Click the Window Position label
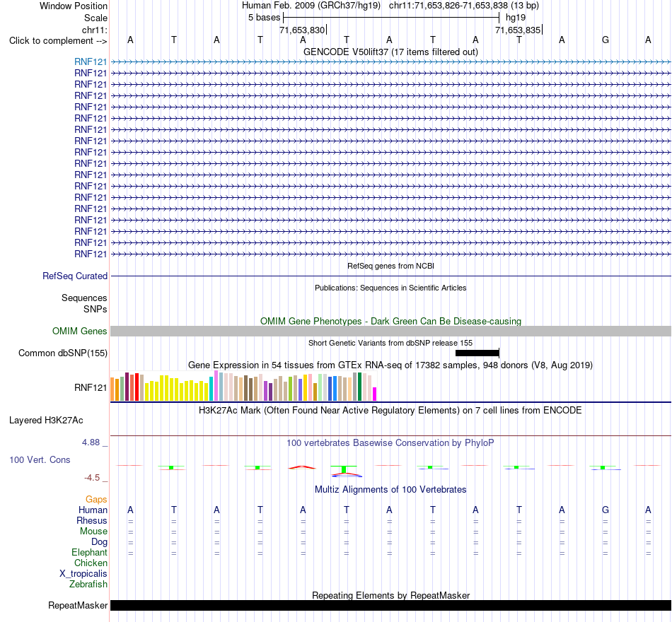 (74, 6)
